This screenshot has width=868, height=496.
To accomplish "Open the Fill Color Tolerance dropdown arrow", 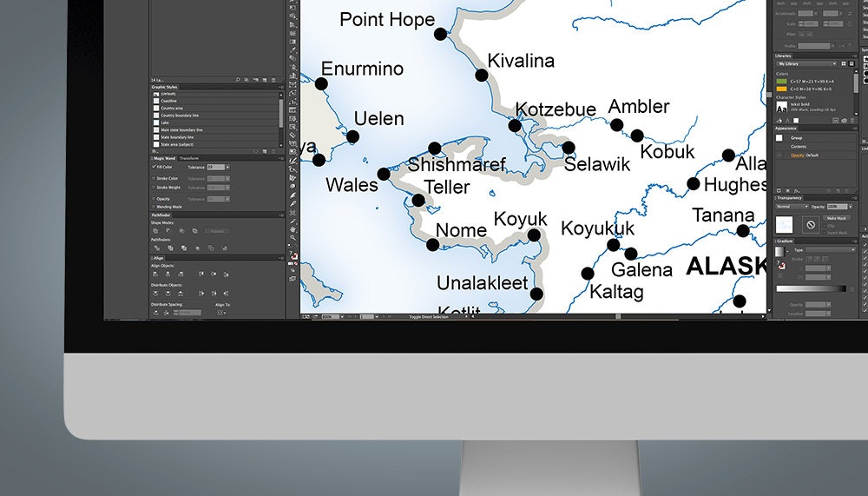I will coord(227,167).
